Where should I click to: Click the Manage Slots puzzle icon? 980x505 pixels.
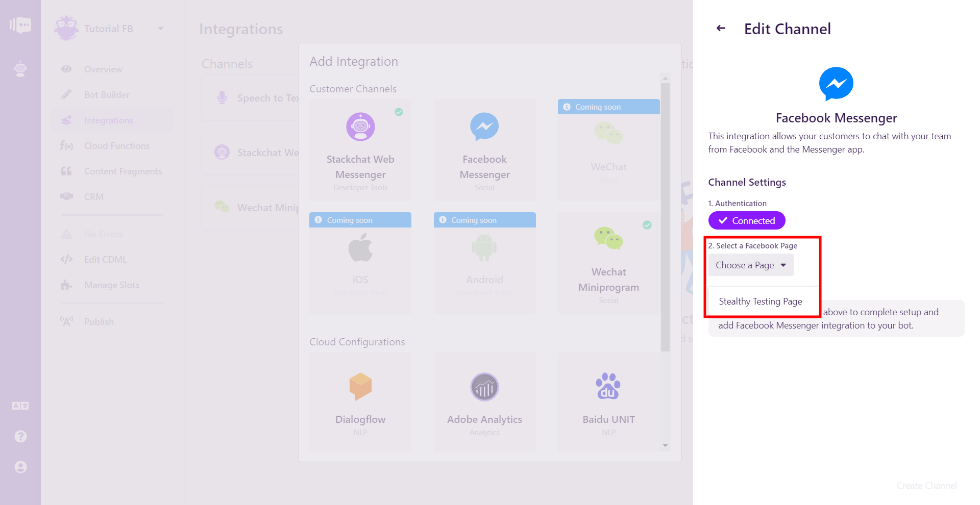coord(66,285)
